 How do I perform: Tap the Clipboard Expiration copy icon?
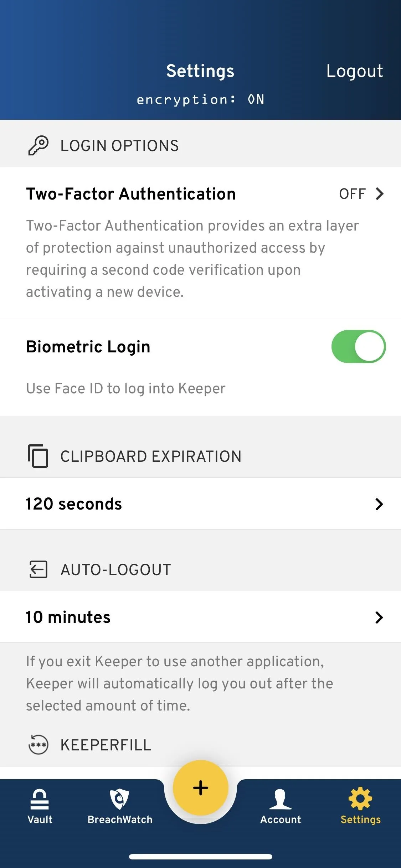pos(38,456)
